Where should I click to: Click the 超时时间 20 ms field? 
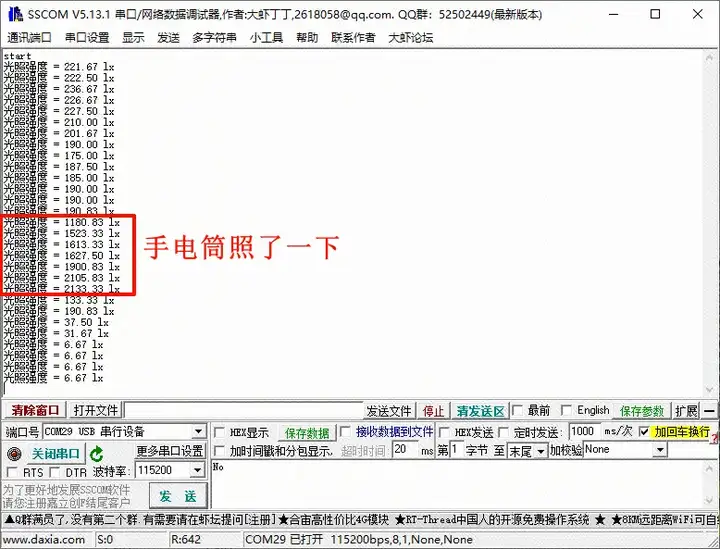pyautogui.click(x=405, y=449)
